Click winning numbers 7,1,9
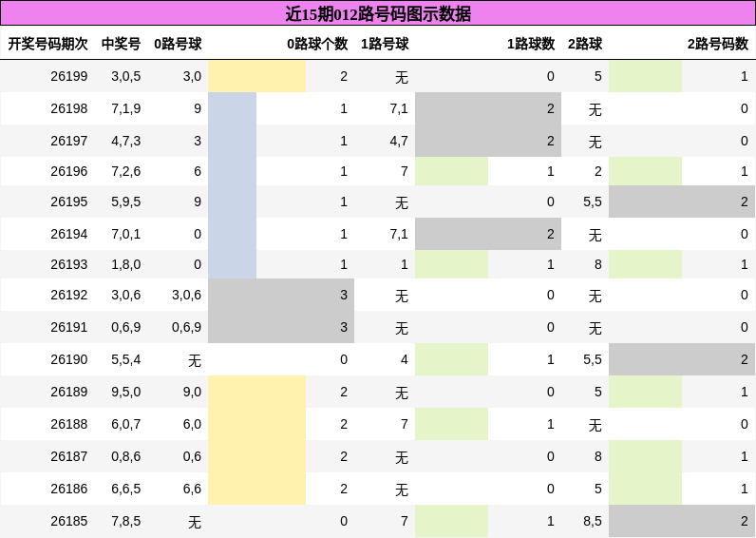Screen dimensions: 756x538 tap(125, 108)
